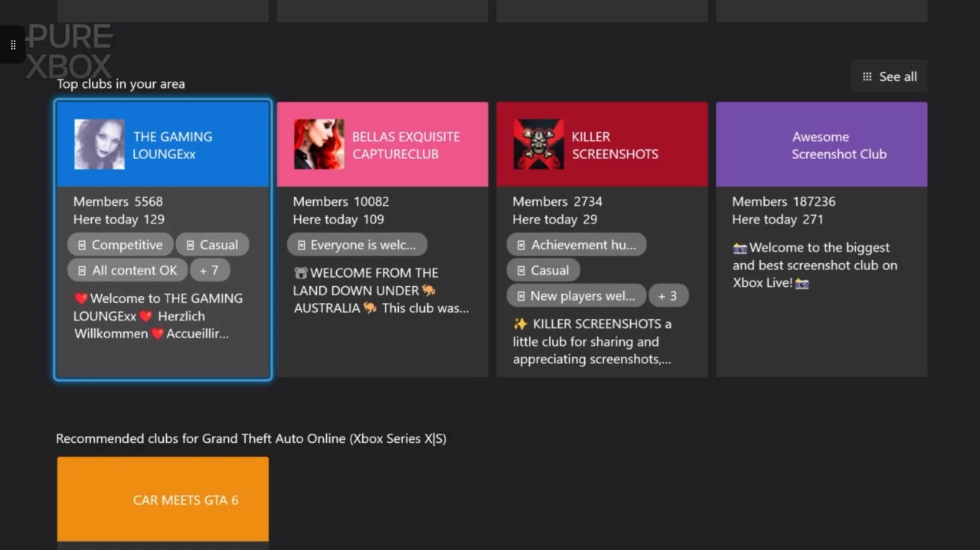Click the grid icon beside See all
This screenshot has width=980, height=550.
(x=867, y=76)
